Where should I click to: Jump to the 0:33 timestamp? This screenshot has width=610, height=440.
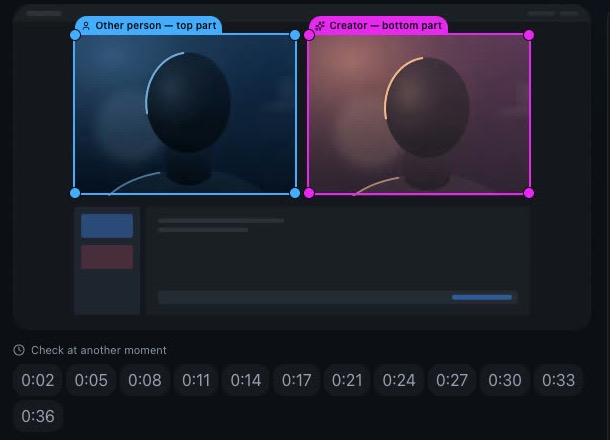(x=558, y=380)
